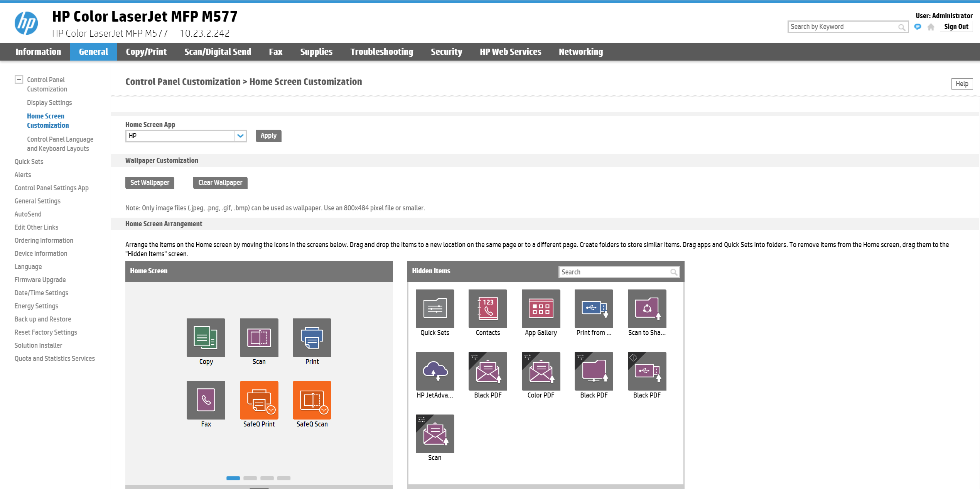This screenshot has height=489, width=980.
Task: Collapse the Control Panel Customization tree
Action: point(19,80)
